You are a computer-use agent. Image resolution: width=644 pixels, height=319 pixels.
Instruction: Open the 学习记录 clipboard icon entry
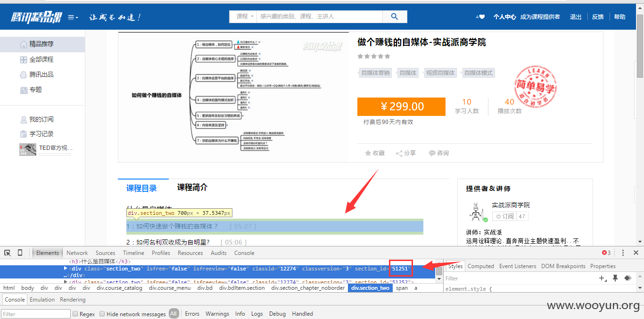[x=24, y=134]
